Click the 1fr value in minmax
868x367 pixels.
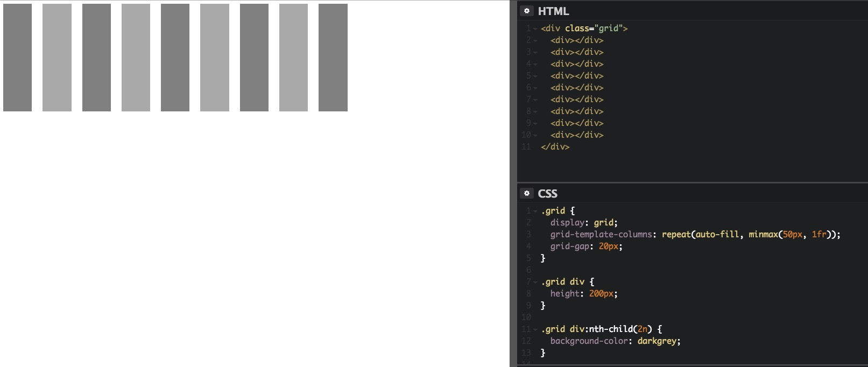click(x=818, y=235)
